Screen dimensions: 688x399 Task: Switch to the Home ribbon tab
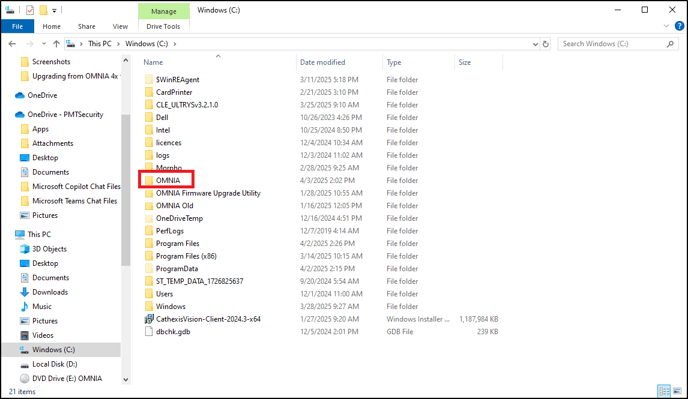coord(51,26)
